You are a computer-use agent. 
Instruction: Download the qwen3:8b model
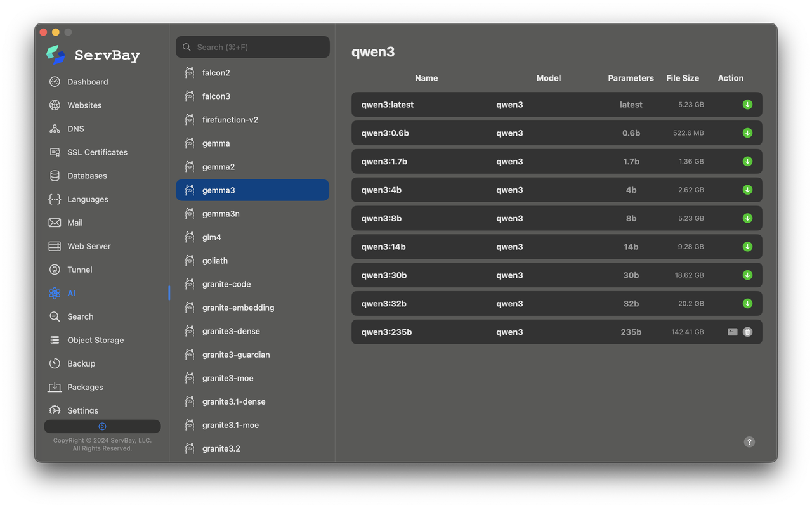[747, 218]
